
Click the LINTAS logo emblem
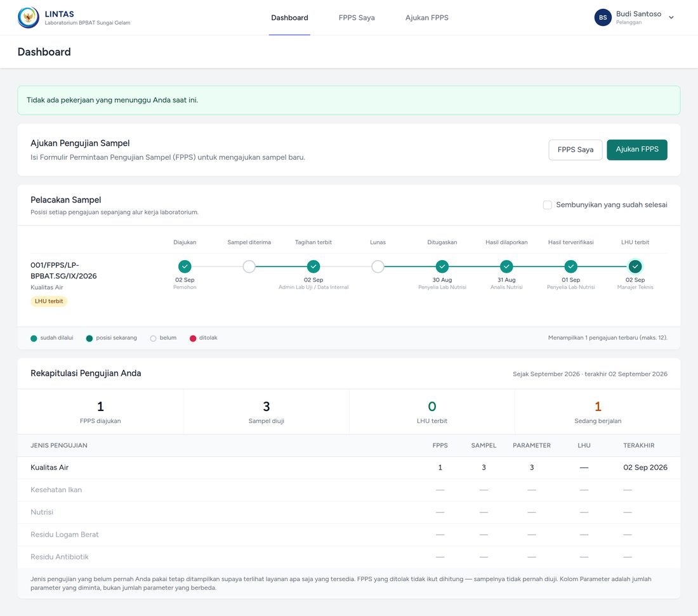click(x=29, y=18)
